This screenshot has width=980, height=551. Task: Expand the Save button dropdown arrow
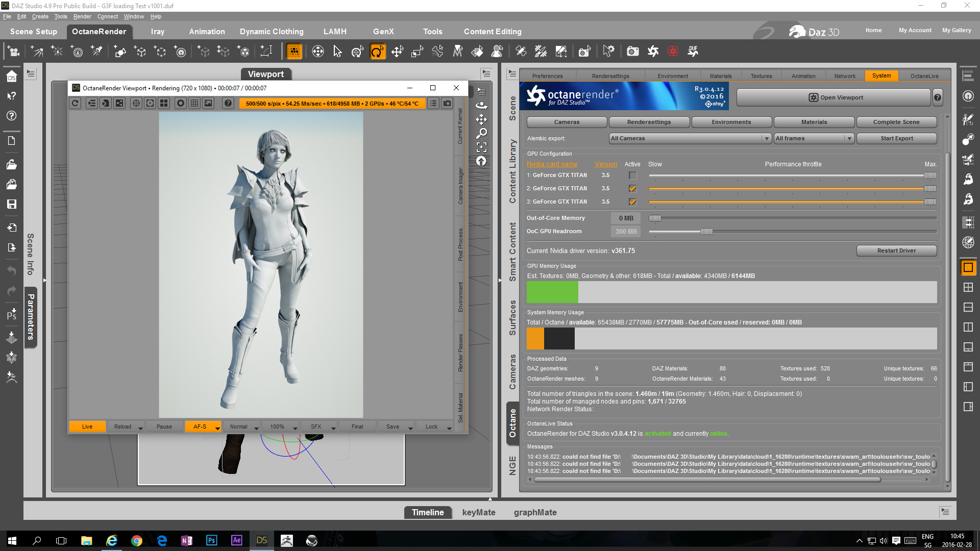(x=410, y=428)
